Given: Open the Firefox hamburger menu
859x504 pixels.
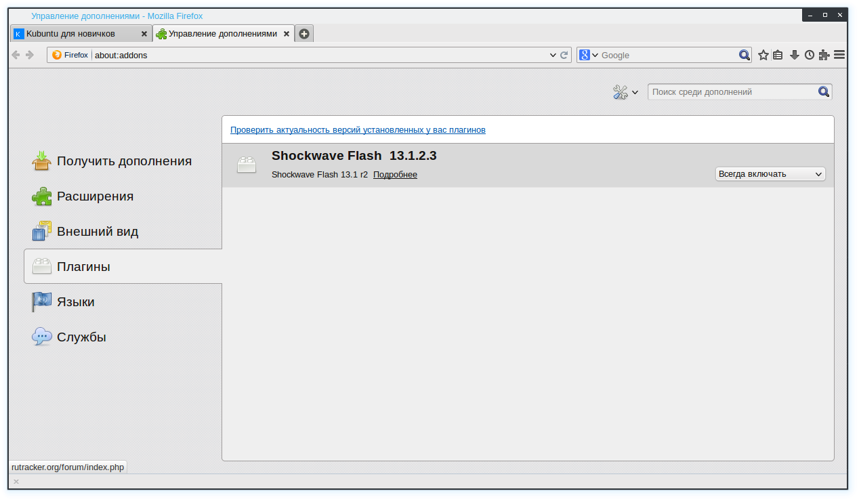Looking at the screenshot, I should click(x=839, y=55).
